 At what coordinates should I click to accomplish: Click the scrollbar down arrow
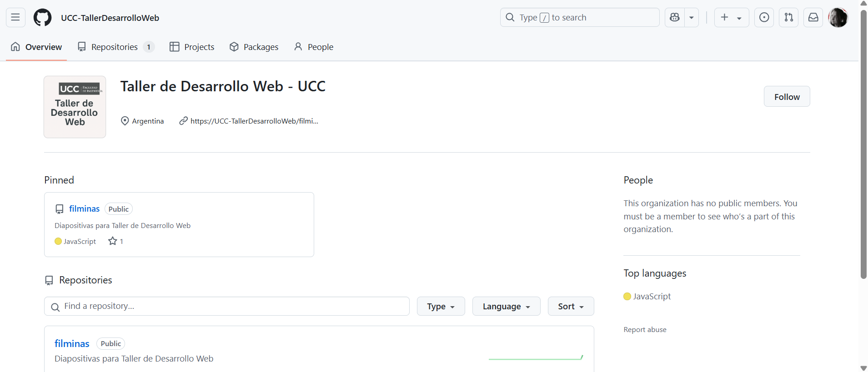coord(863,368)
